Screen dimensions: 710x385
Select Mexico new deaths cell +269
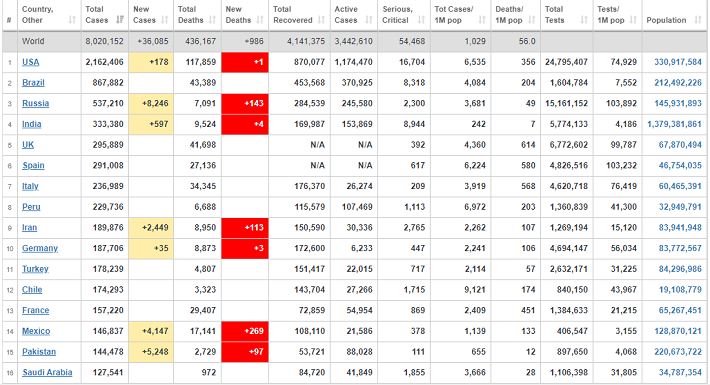(245, 331)
